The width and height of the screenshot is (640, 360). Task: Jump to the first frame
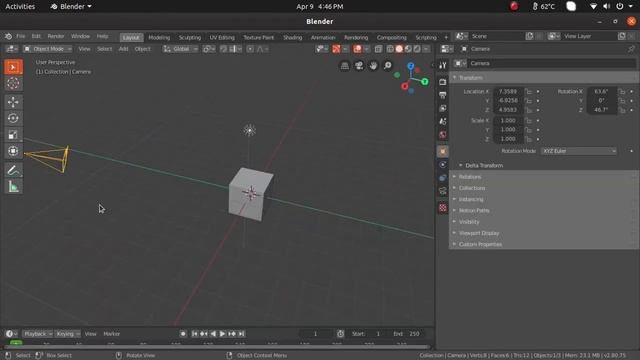195,334
